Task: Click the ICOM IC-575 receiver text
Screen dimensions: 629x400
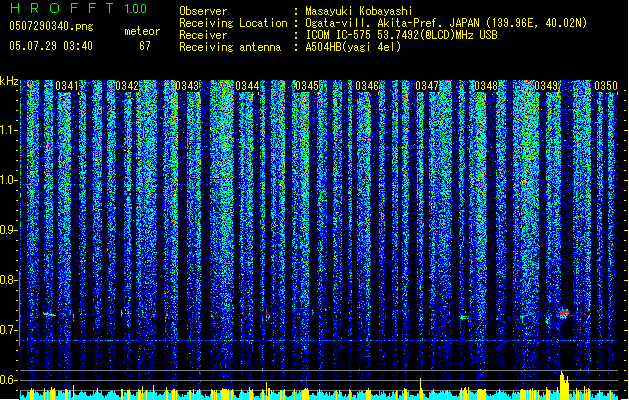Action: click(x=401, y=35)
